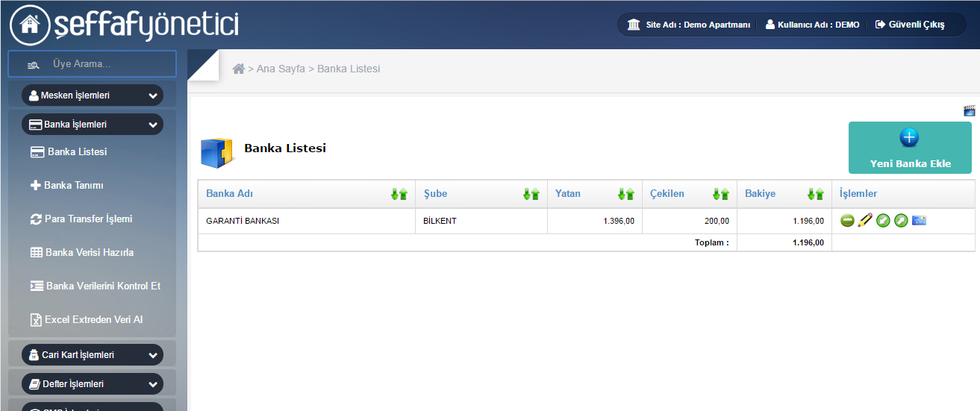980x411 pixels.
Task: Click the Yatan column header
Action: [568, 193]
